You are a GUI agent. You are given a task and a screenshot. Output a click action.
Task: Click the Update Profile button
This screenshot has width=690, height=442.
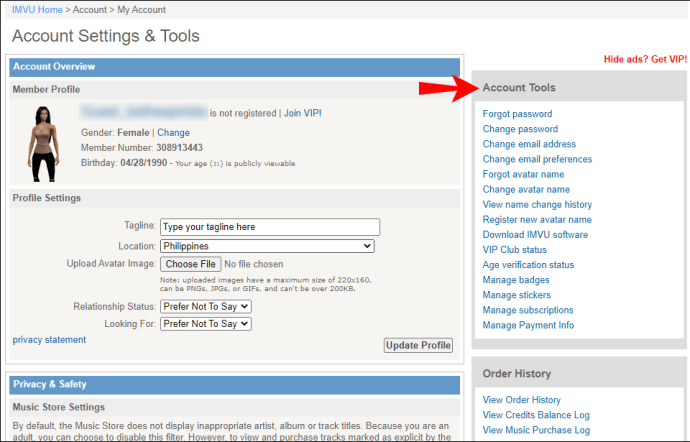coord(418,345)
